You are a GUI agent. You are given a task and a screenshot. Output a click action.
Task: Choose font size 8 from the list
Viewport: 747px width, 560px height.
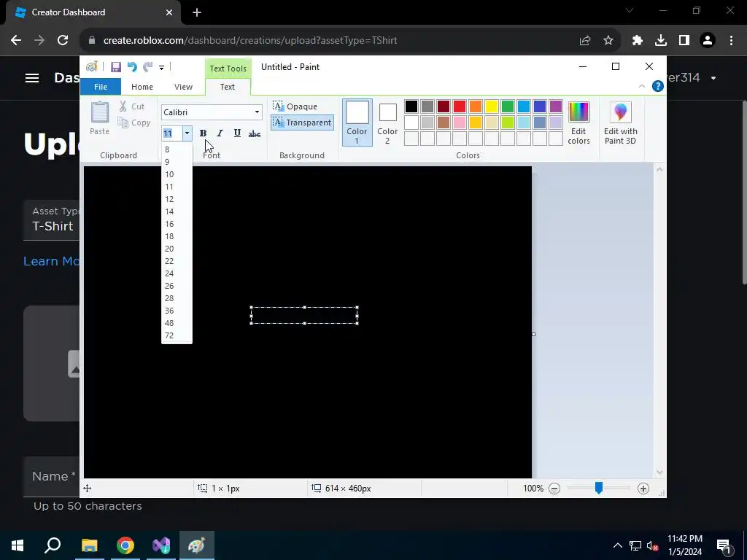click(x=177, y=149)
